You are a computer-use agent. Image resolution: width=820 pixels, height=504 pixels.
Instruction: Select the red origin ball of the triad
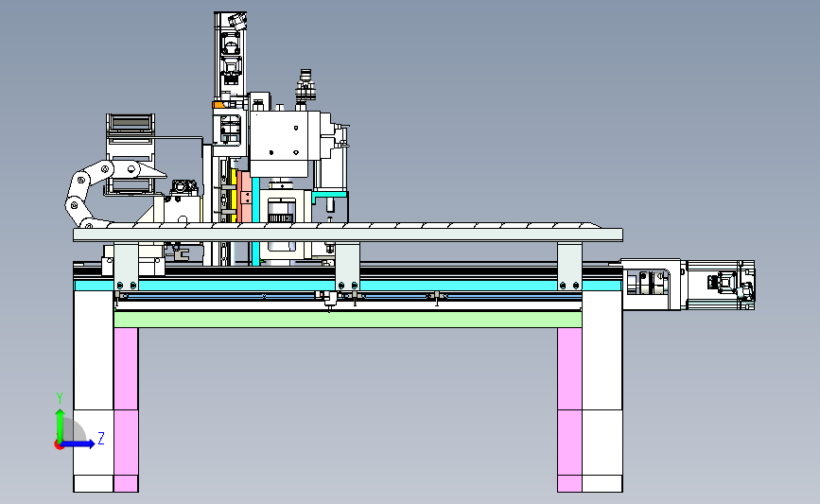pyautogui.click(x=59, y=445)
